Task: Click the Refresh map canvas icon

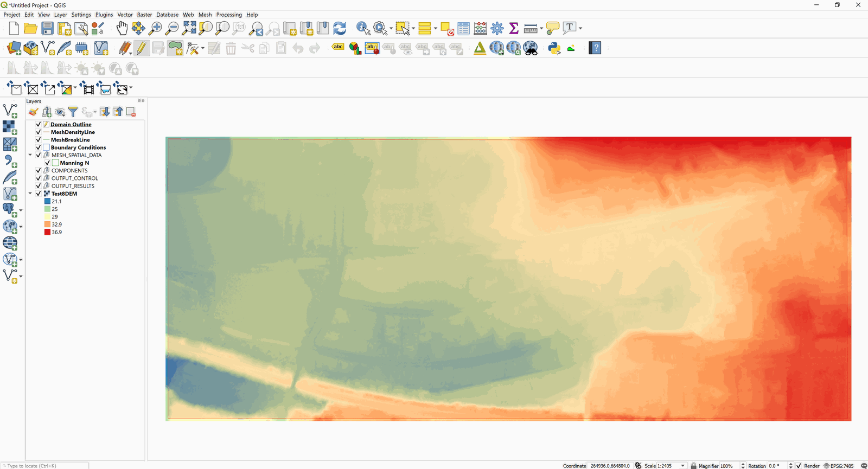Action: [x=340, y=28]
